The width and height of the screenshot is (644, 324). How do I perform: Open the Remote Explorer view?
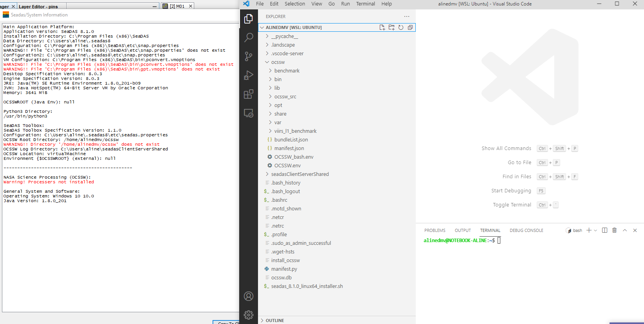coord(249,113)
